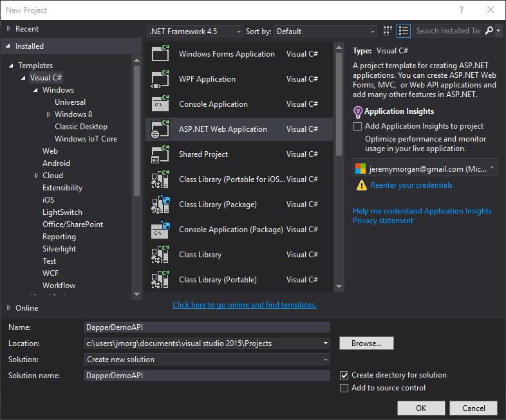The height and width of the screenshot is (420, 506).
Task: Expand the Online section
Action: (x=9, y=308)
